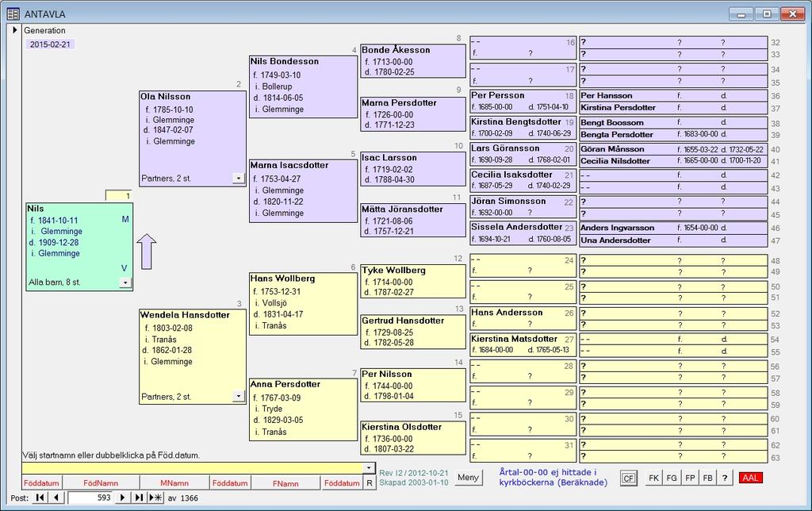Click the FB button

click(707, 478)
